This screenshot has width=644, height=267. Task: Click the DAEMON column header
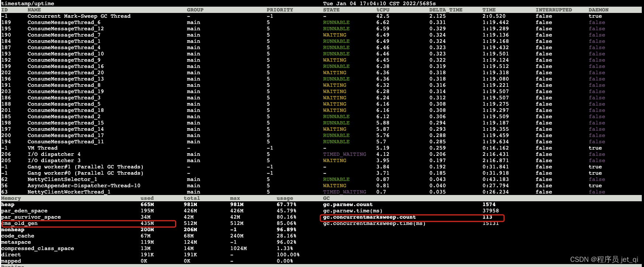[x=598, y=10]
